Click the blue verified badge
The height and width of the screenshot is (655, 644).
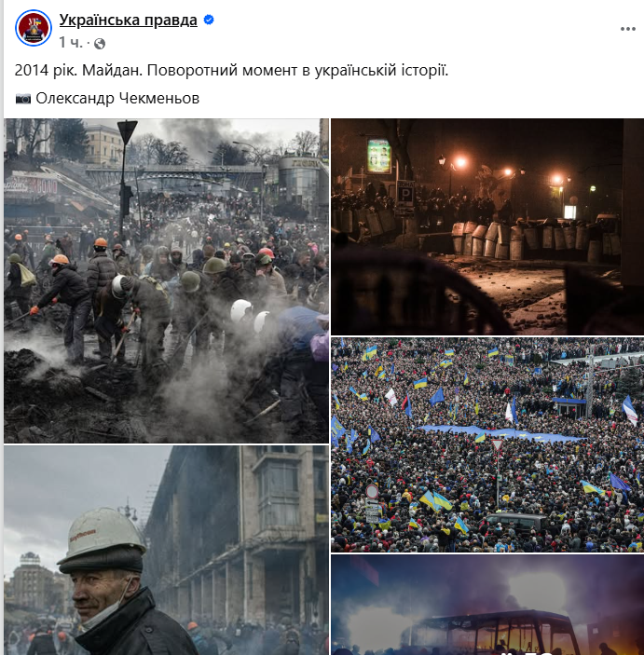pyautogui.click(x=209, y=20)
